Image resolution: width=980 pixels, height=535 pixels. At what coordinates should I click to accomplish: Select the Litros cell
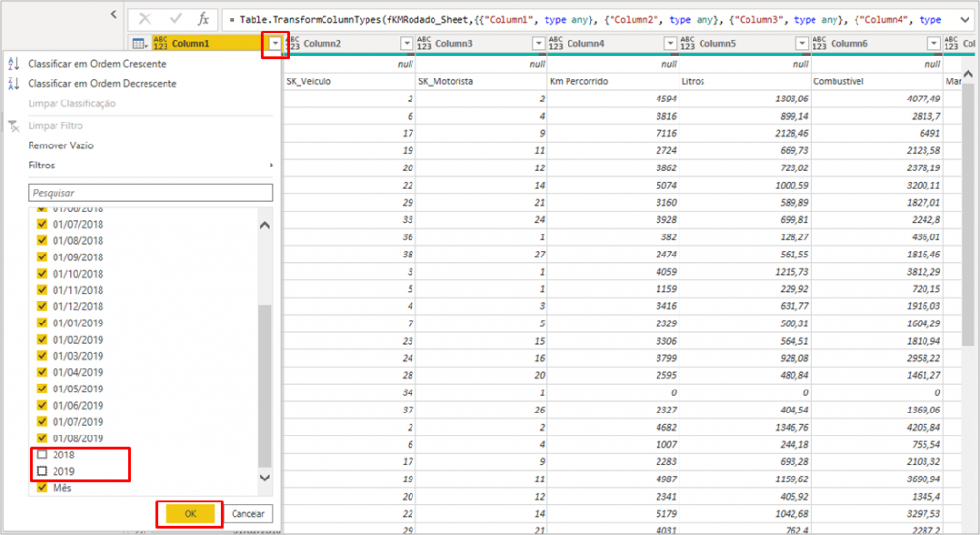tap(745, 81)
